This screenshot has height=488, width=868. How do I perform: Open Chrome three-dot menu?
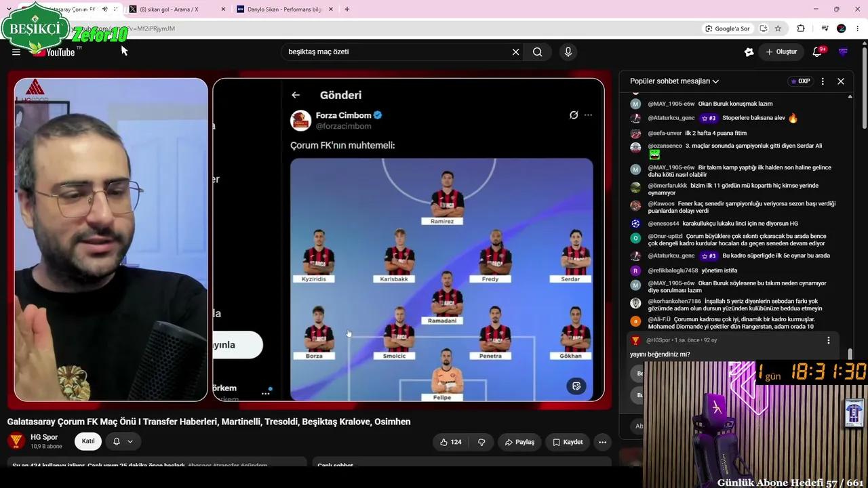point(857,28)
